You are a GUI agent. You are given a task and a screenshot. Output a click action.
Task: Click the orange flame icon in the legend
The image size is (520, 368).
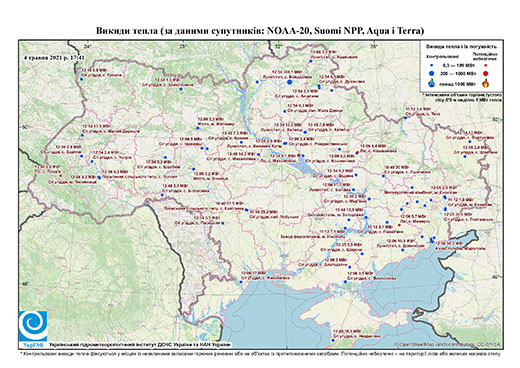coord(486,83)
